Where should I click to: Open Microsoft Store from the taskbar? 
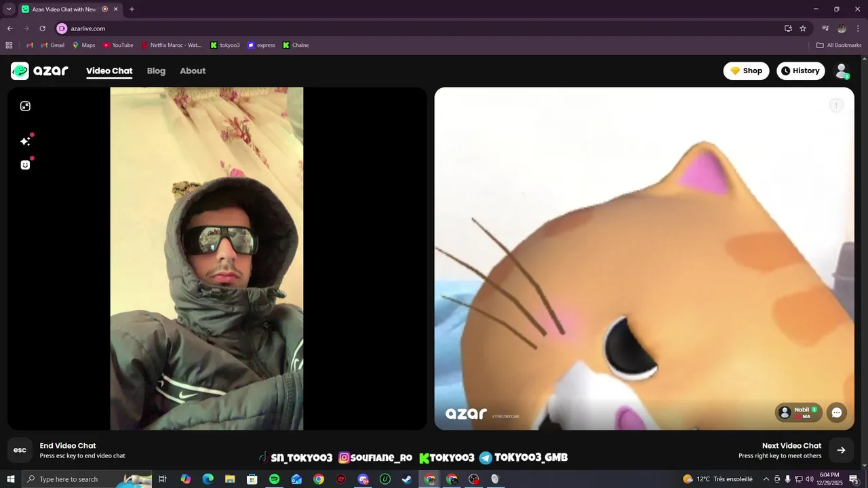point(252,479)
